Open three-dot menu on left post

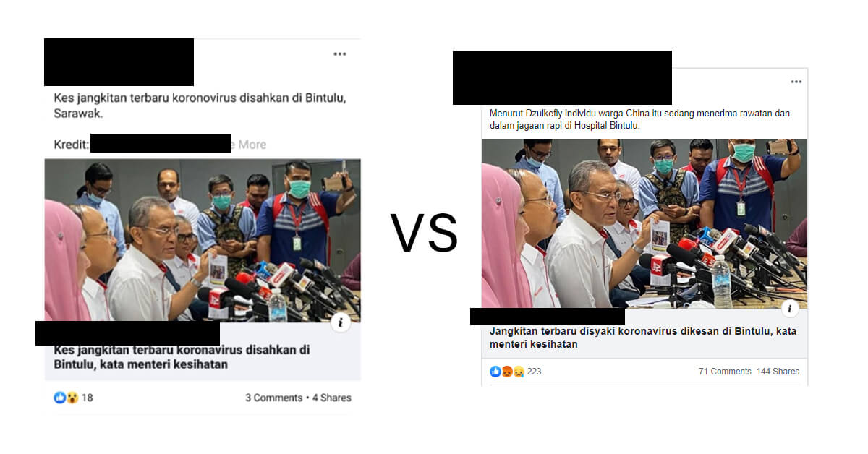point(340,54)
